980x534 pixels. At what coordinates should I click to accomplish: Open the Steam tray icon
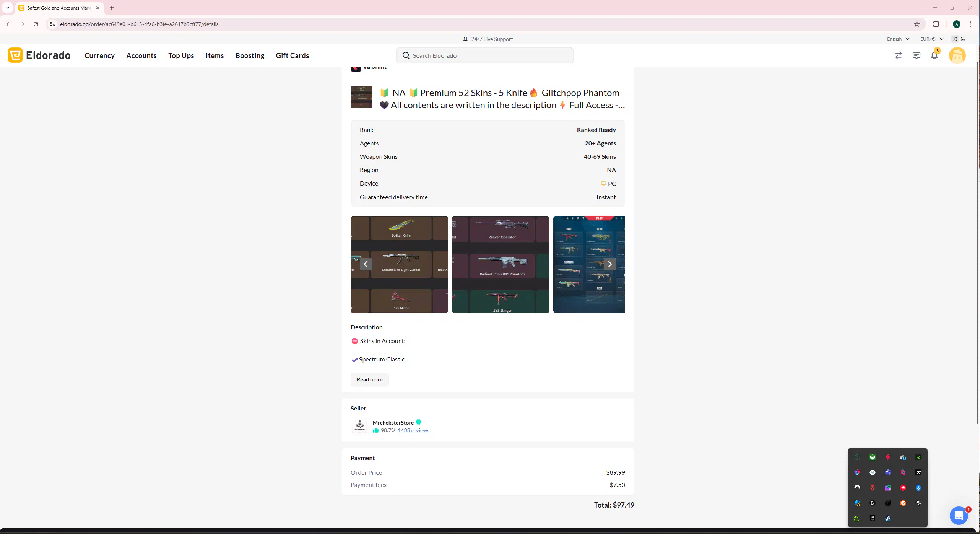coord(887,518)
